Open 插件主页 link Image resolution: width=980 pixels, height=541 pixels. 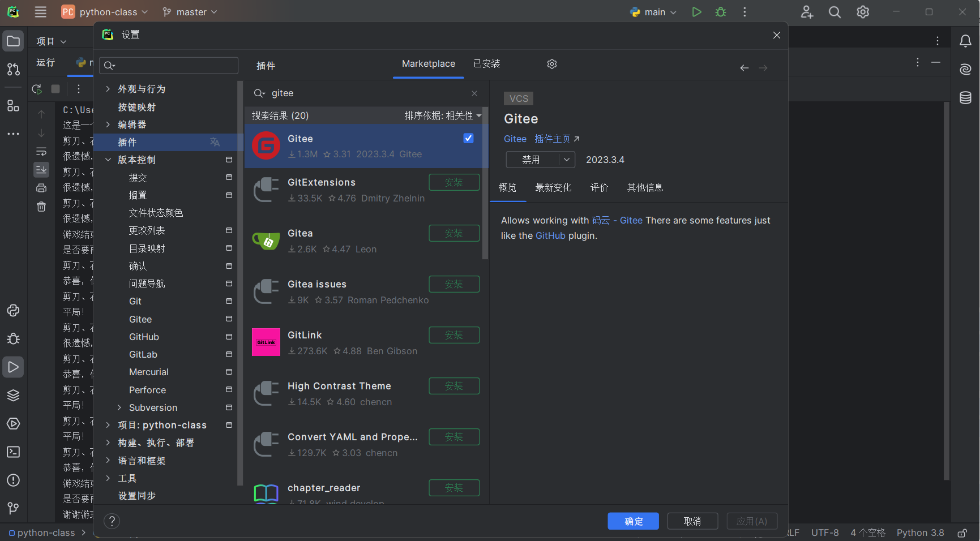click(x=557, y=139)
